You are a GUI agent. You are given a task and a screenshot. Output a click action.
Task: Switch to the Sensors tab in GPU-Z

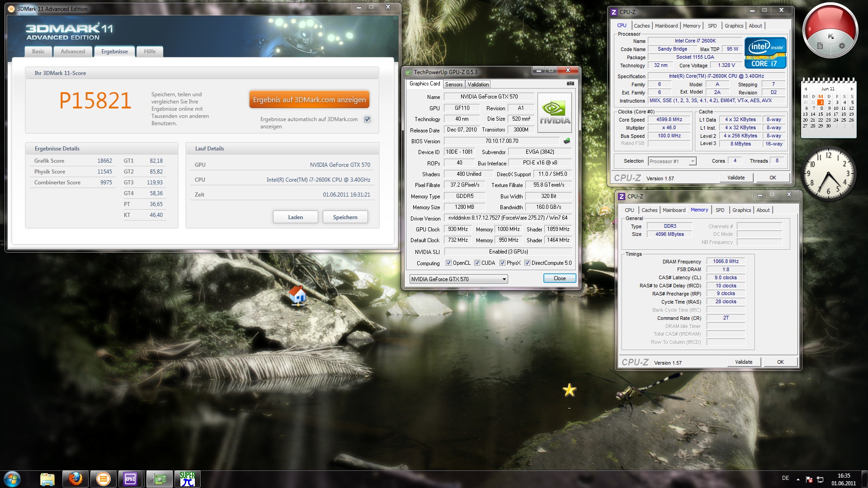pyautogui.click(x=453, y=84)
